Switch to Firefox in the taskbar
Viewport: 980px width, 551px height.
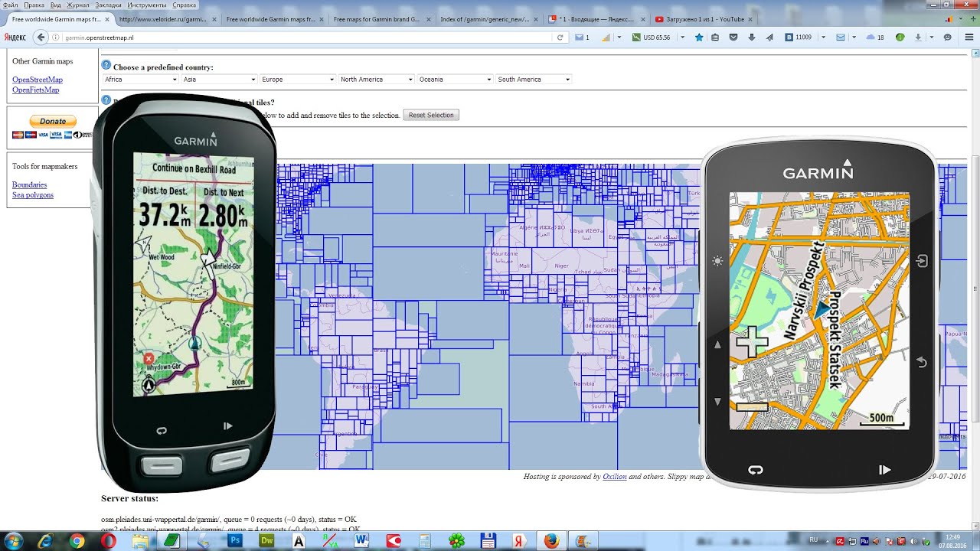(552, 541)
